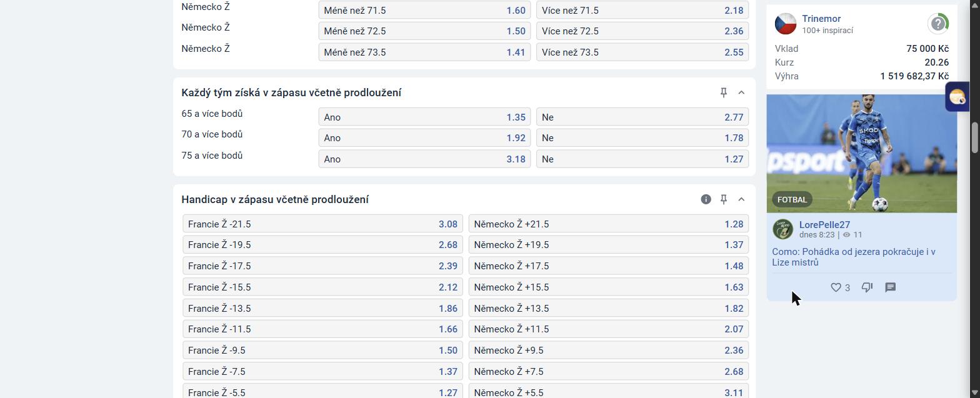Open LorePelle27's avatar picture
The height and width of the screenshot is (398, 980).
(782, 229)
